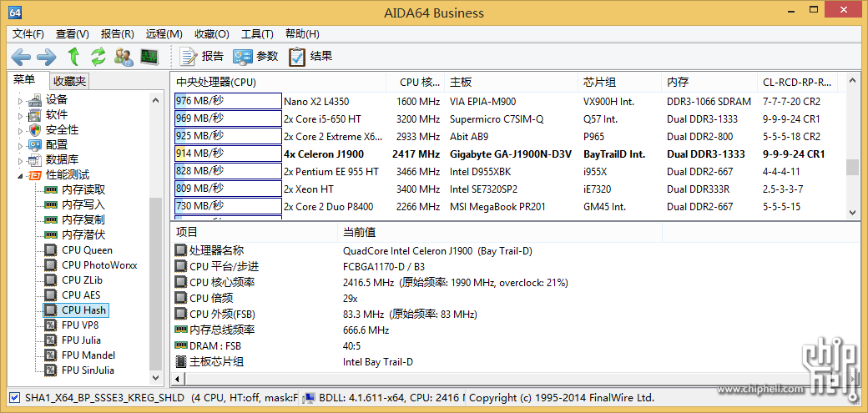Click the 730 MB/秒 result bar
Screen dimensions: 868x413
point(228,206)
